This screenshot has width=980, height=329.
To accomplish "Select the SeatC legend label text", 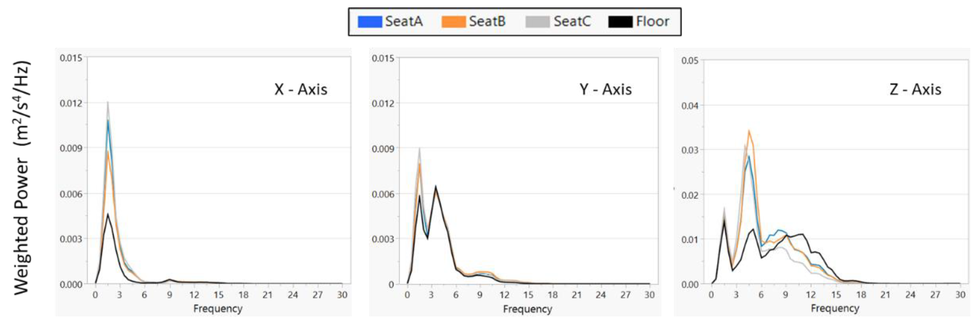I will click(572, 21).
